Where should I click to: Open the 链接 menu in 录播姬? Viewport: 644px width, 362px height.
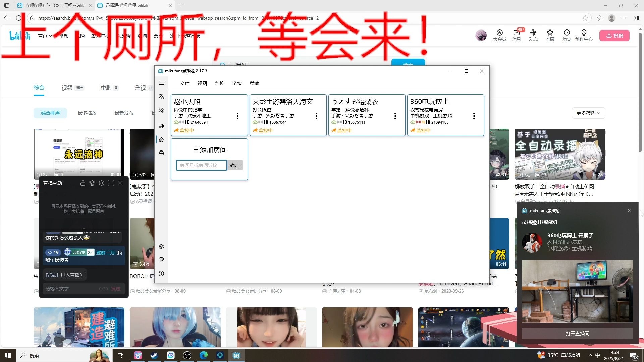pos(237,83)
